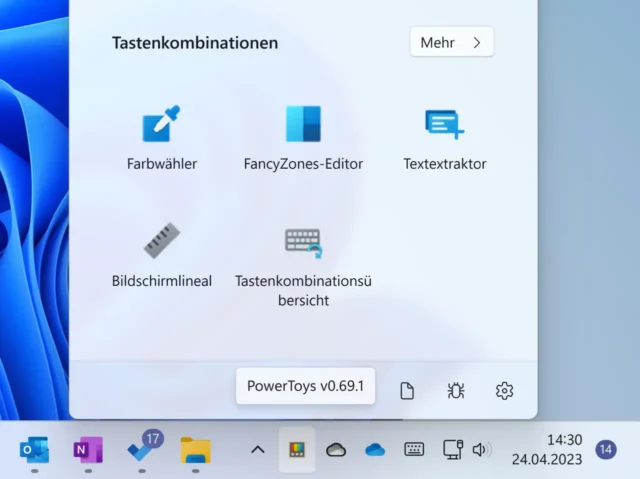Open PowerToys settings via gear icon
This screenshot has width=640, height=479.
coord(504,391)
